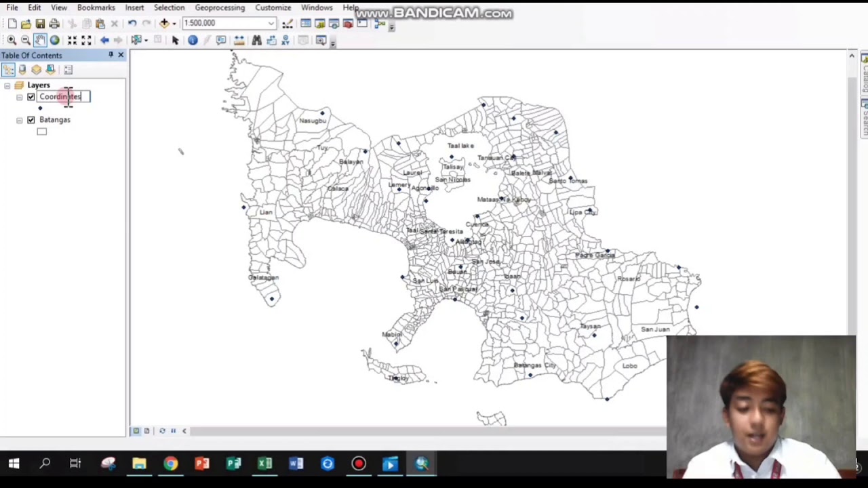Create a new map document
Image resolution: width=868 pixels, height=488 pixels.
click(x=12, y=24)
